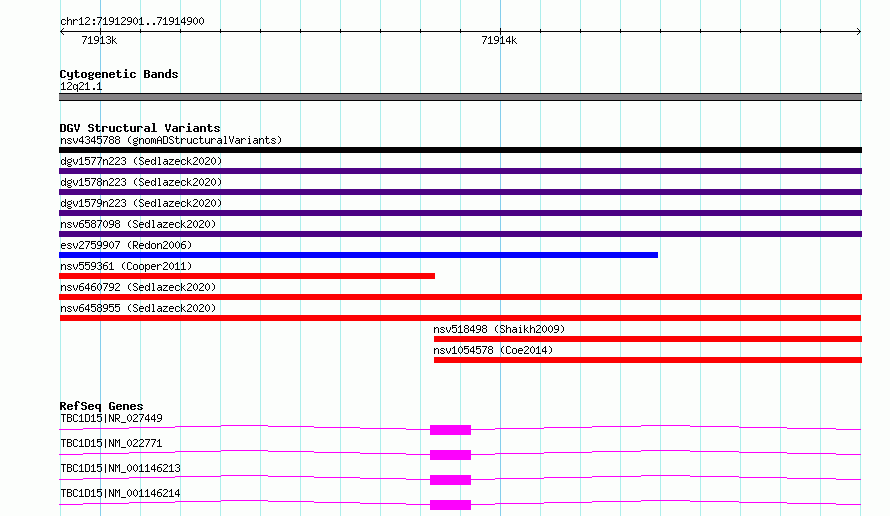Open the nsv6458955 (Sedlazeck2020) label
Screen dimensions: 890x516
click(x=138, y=308)
